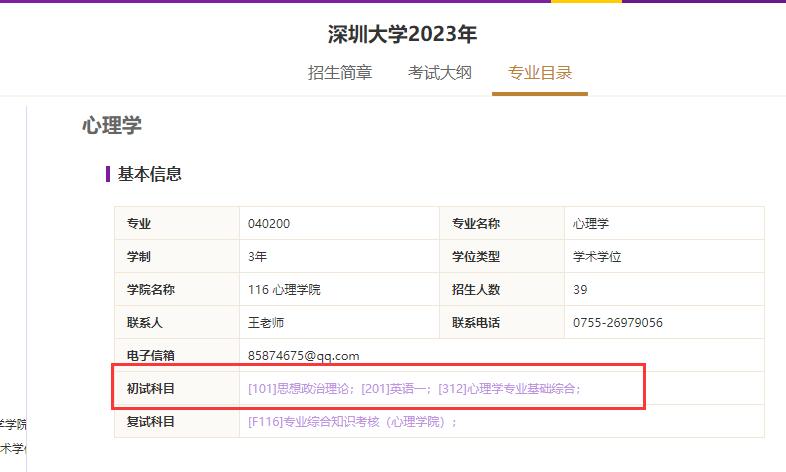Select the 学制 label cell
Viewport: 786px width, 472px height.
pyautogui.click(x=177, y=256)
